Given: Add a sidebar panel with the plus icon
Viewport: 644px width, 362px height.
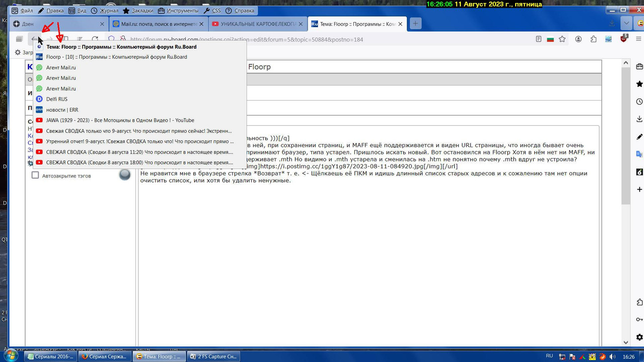Looking at the screenshot, I should [639, 190].
